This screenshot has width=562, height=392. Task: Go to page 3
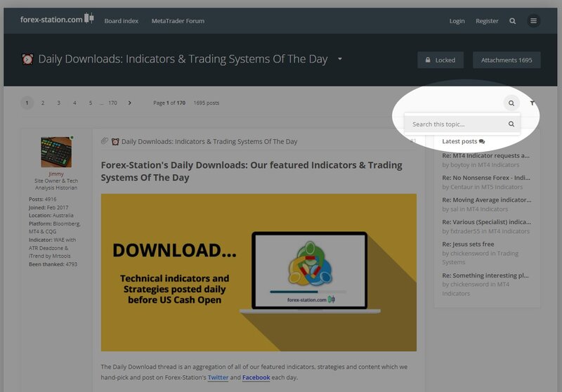(x=59, y=103)
